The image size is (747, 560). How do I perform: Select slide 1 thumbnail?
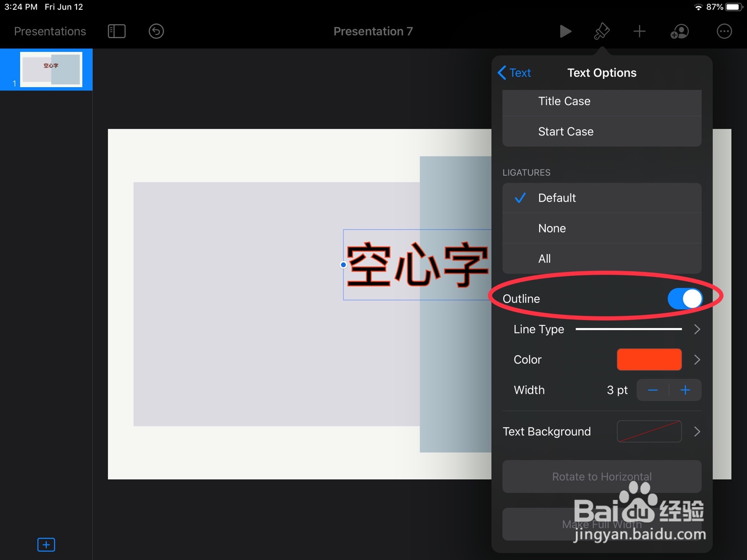(51, 70)
